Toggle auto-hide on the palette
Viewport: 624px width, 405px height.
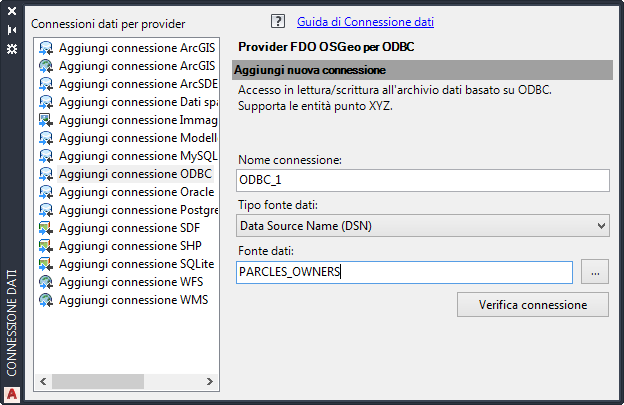click(x=12, y=30)
